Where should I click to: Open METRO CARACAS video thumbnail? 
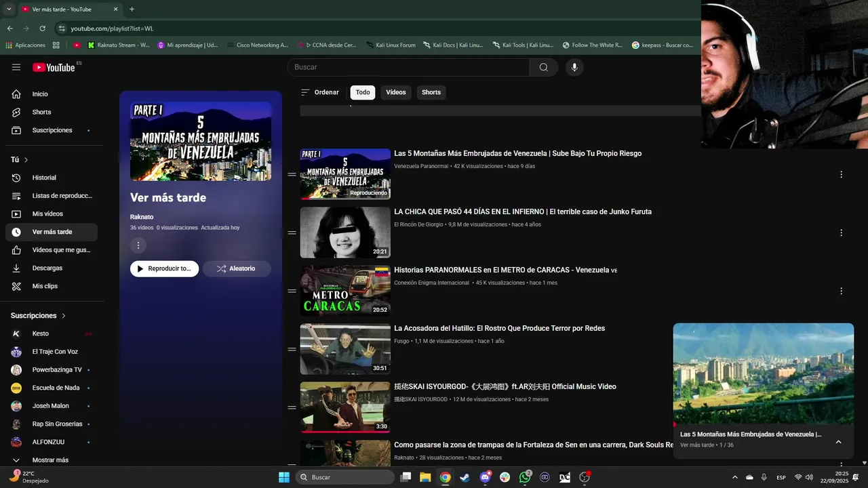tap(345, 291)
